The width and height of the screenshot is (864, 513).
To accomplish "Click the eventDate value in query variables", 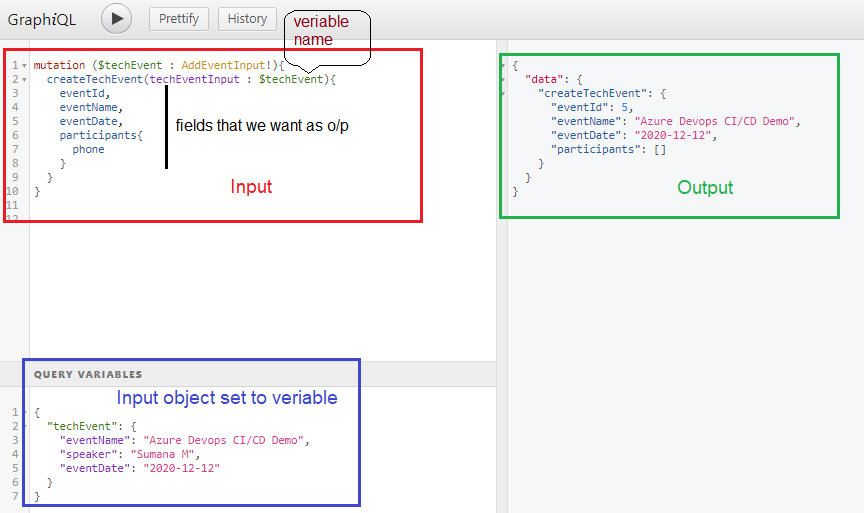I will [181, 468].
